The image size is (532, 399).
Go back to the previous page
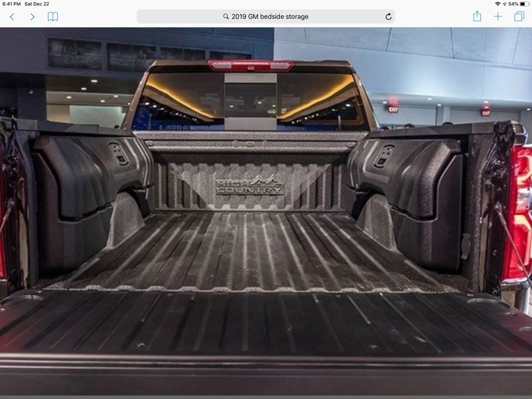pos(12,17)
